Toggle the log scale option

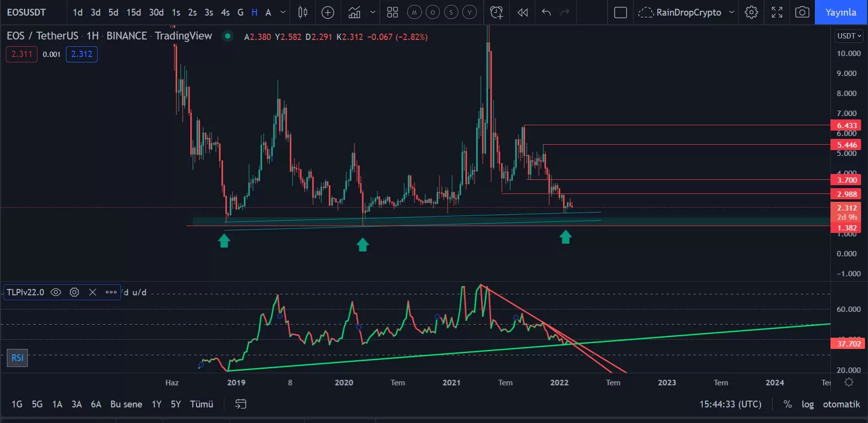coord(808,404)
